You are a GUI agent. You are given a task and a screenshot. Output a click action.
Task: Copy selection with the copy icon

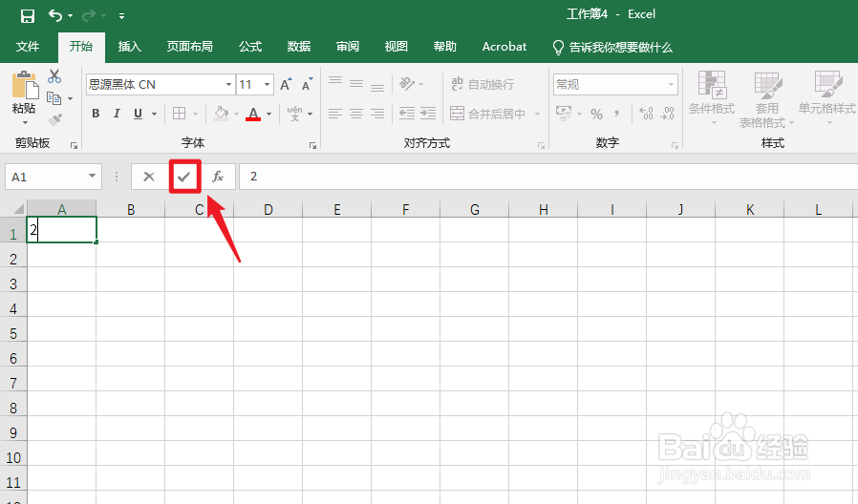point(54,98)
